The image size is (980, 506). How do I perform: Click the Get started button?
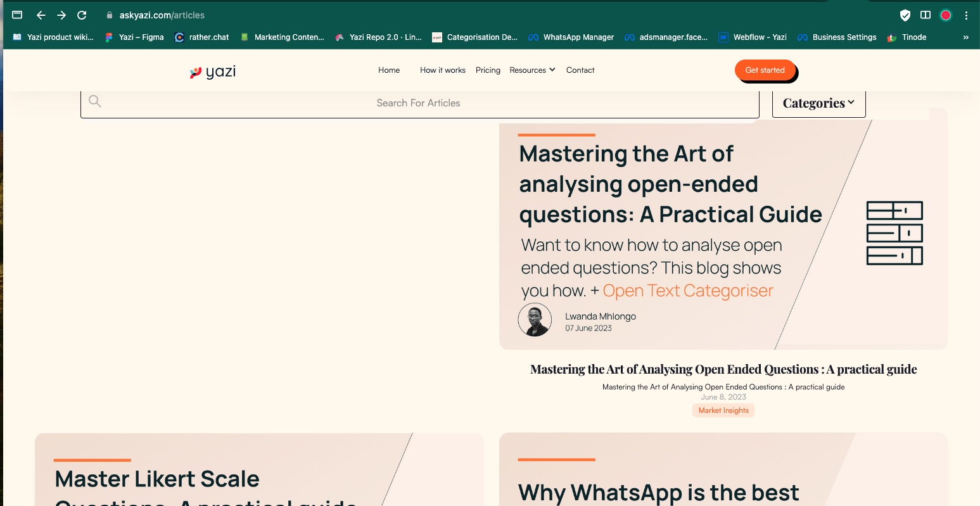[x=765, y=70]
